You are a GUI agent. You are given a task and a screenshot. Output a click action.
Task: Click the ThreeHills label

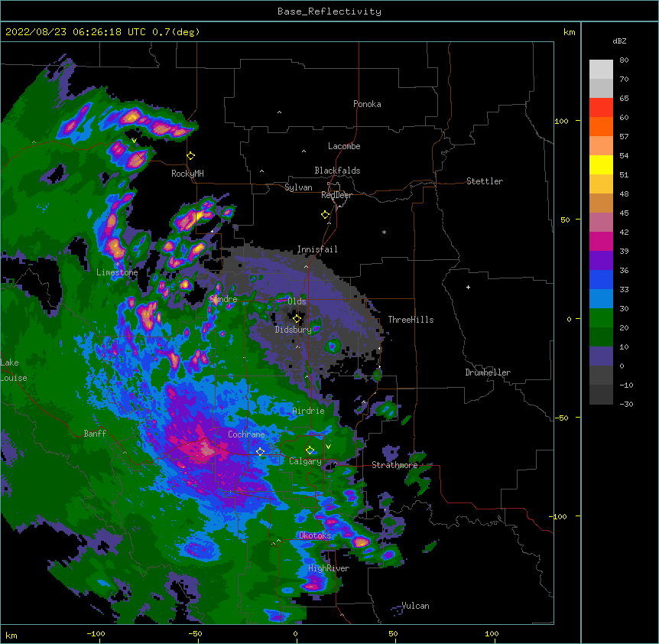[x=411, y=320]
